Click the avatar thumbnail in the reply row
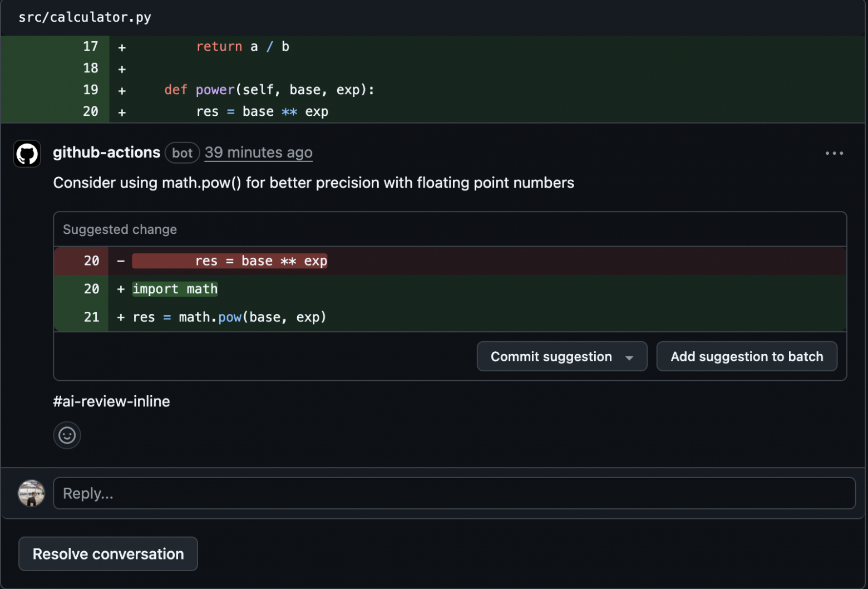 [x=31, y=493]
